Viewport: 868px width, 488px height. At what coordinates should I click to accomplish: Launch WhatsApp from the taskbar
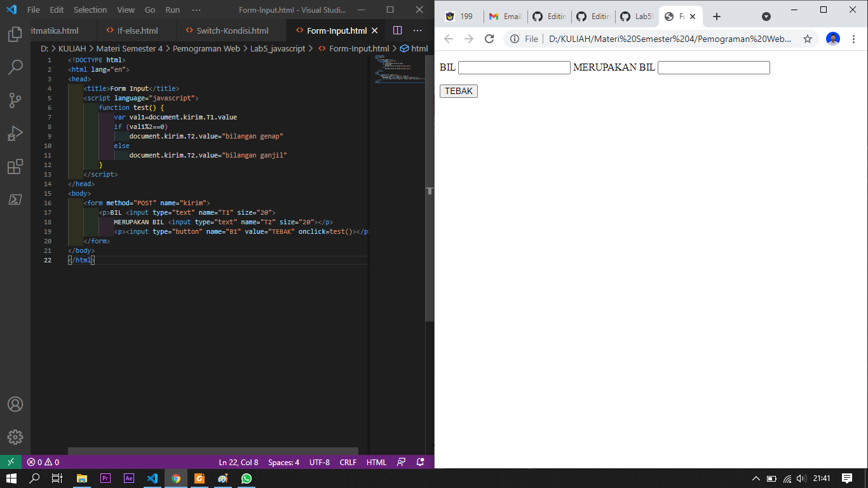pyautogui.click(x=247, y=480)
